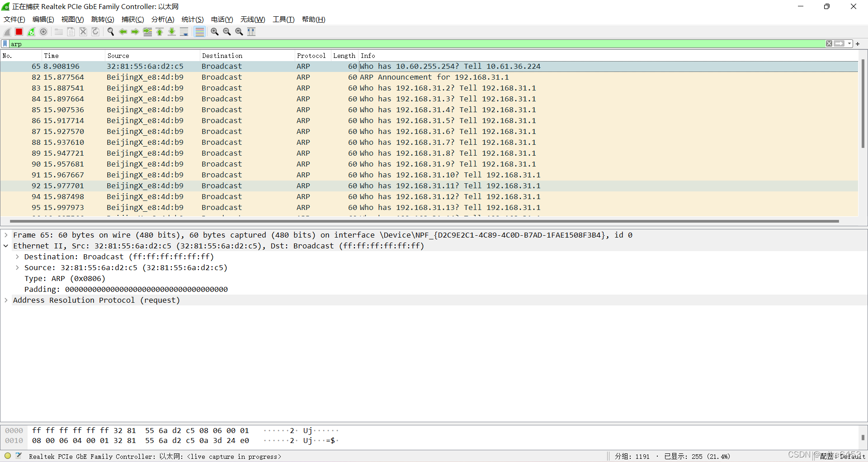The image size is (868, 462).
Task: Reset text zoom to normal size
Action: pos(239,32)
